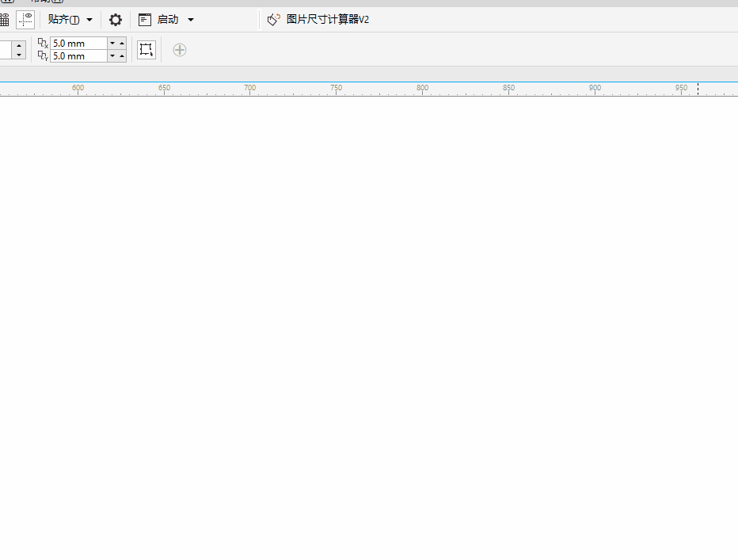Click the horizontal ruler at 750

point(336,89)
